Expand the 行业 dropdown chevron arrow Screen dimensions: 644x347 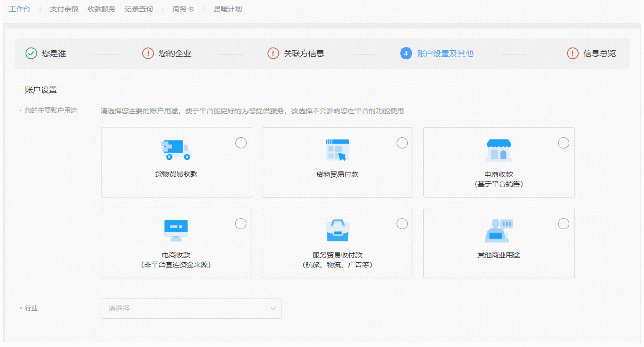pos(273,309)
